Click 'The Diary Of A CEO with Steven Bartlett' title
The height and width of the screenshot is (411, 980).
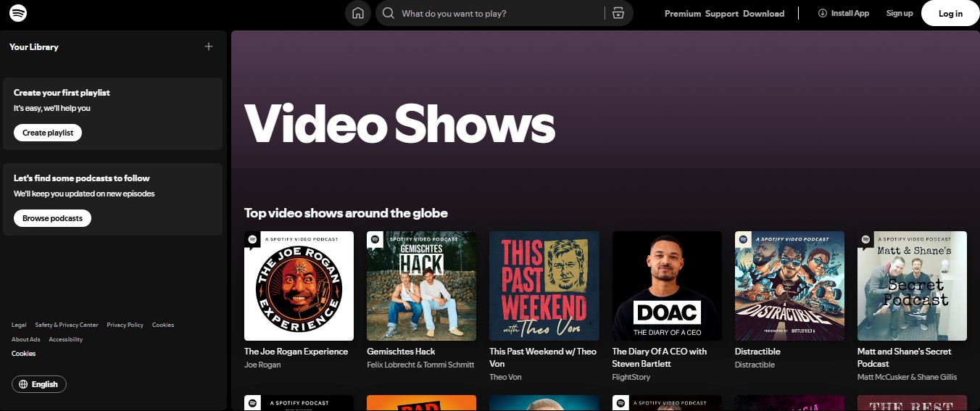click(x=660, y=357)
